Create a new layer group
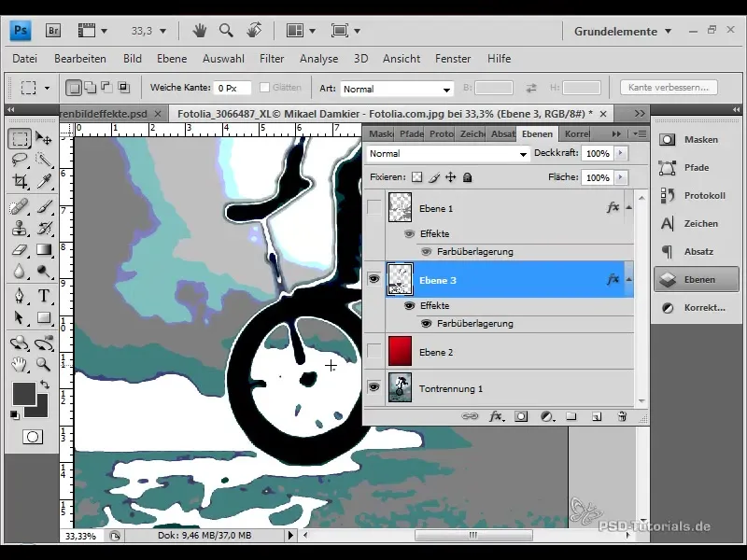The width and height of the screenshot is (747, 560). pyautogui.click(x=571, y=416)
